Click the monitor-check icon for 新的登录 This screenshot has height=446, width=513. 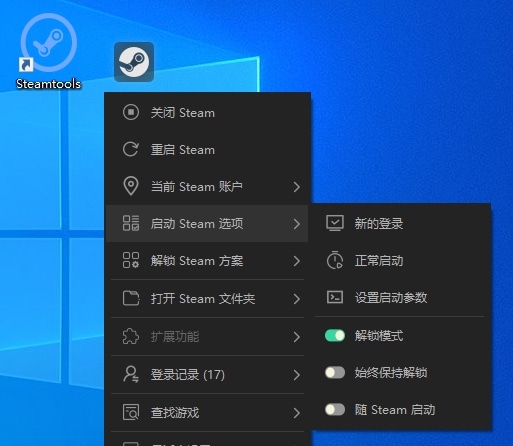pyautogui.click(x=335, y=223)
